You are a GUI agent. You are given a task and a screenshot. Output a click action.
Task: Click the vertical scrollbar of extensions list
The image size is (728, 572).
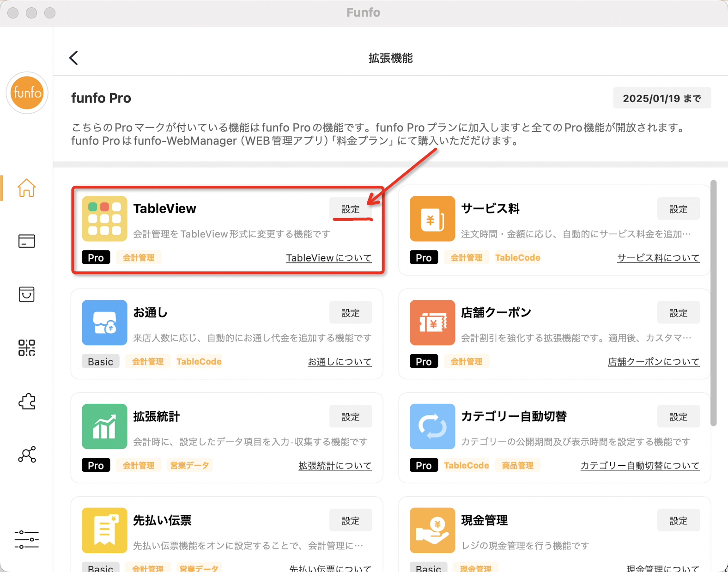[714, 303]
